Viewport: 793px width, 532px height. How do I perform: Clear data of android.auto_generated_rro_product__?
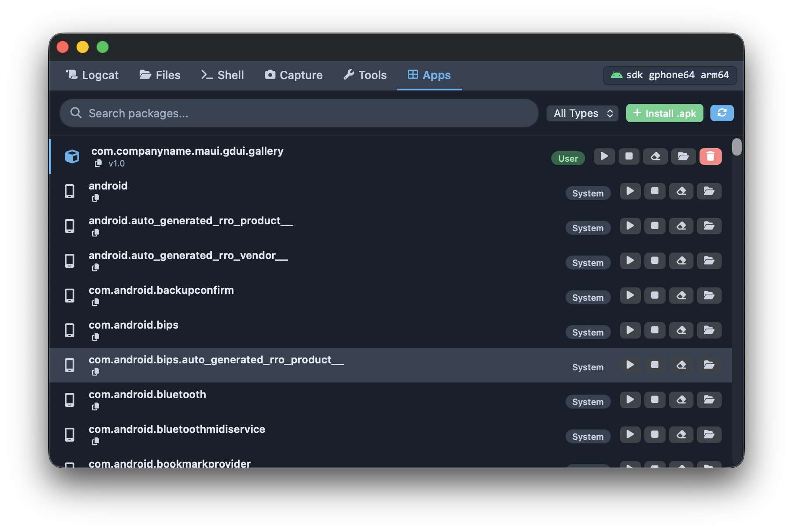pos(681,226)
